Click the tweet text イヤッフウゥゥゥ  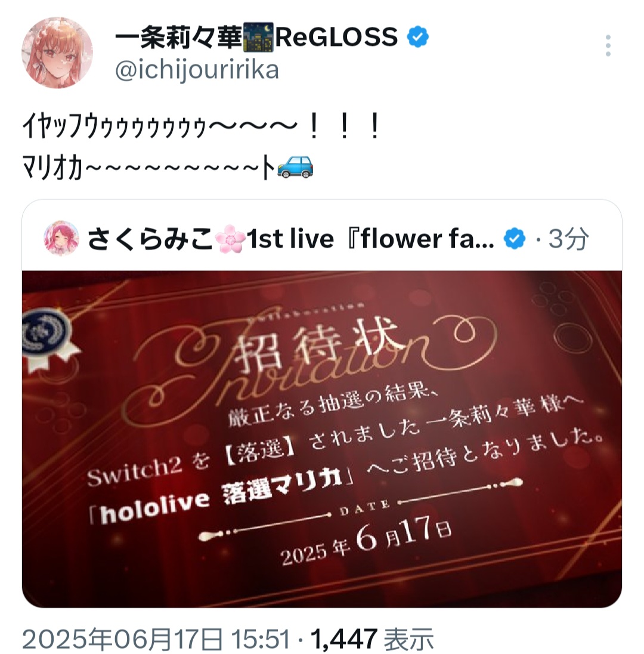click(x=202, y=127)
